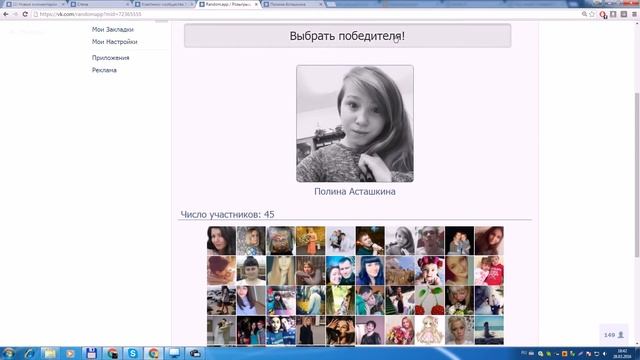Open the Chrome hamburger menu

coord(634,14)
